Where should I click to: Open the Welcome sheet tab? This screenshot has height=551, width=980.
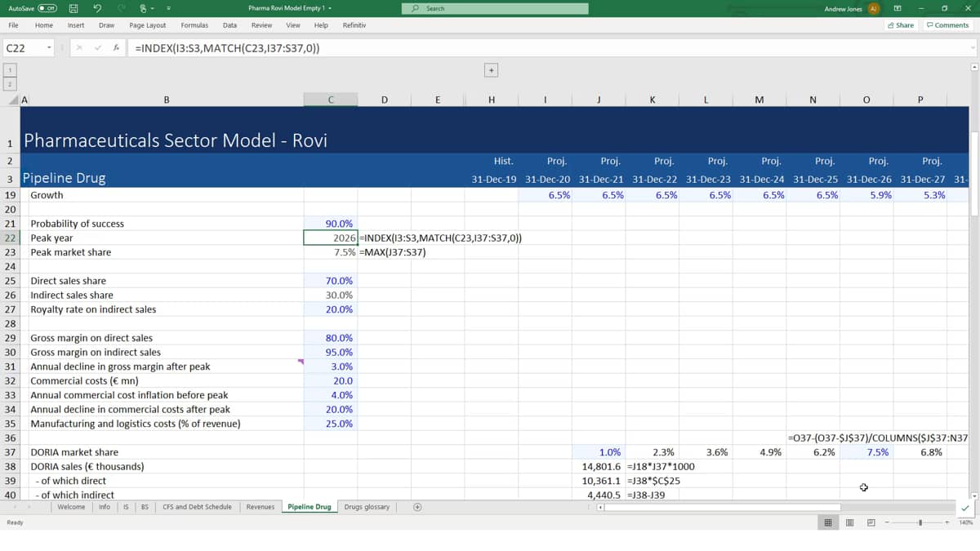tap(71, 507)
